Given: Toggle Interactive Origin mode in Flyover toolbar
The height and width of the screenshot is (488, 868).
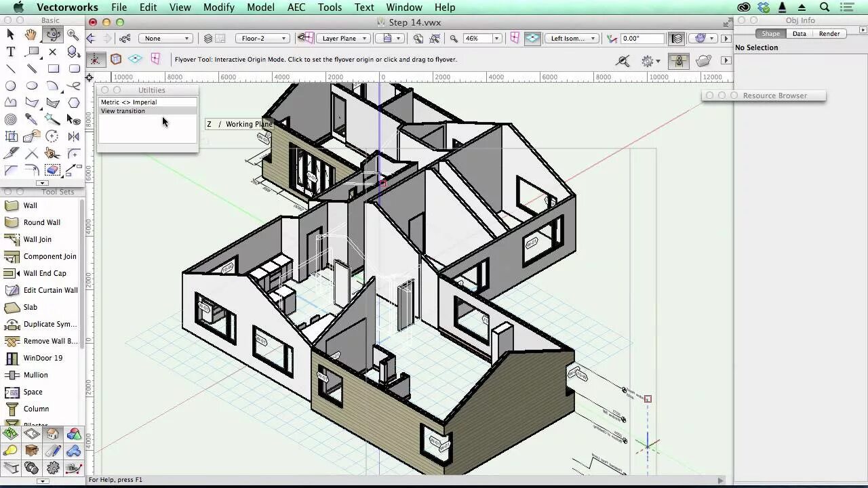Looking at the screenshot, I should tap(96, 60).
